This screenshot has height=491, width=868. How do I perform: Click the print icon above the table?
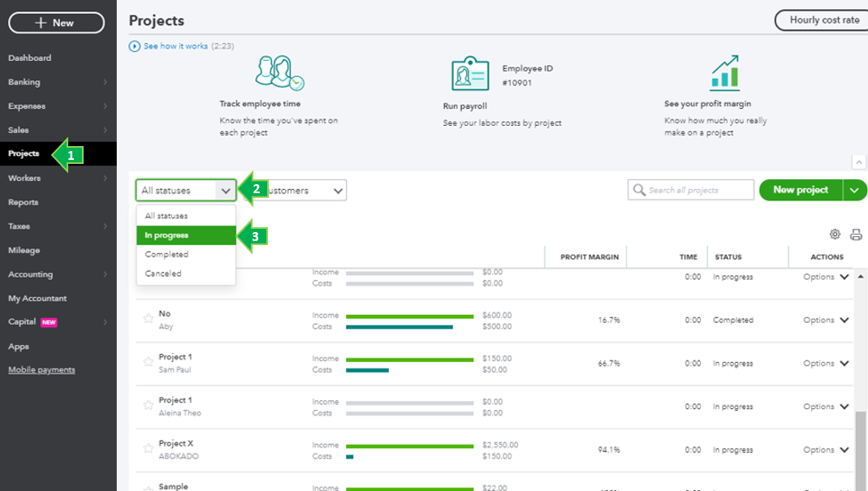856,235
